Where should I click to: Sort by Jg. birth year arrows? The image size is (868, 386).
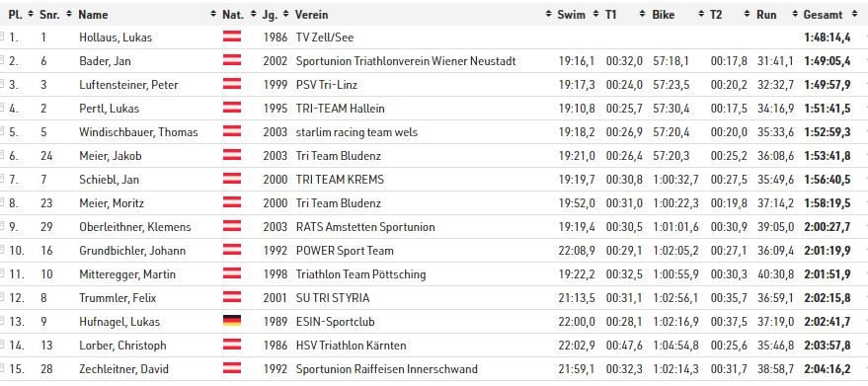tap(286, 15)
